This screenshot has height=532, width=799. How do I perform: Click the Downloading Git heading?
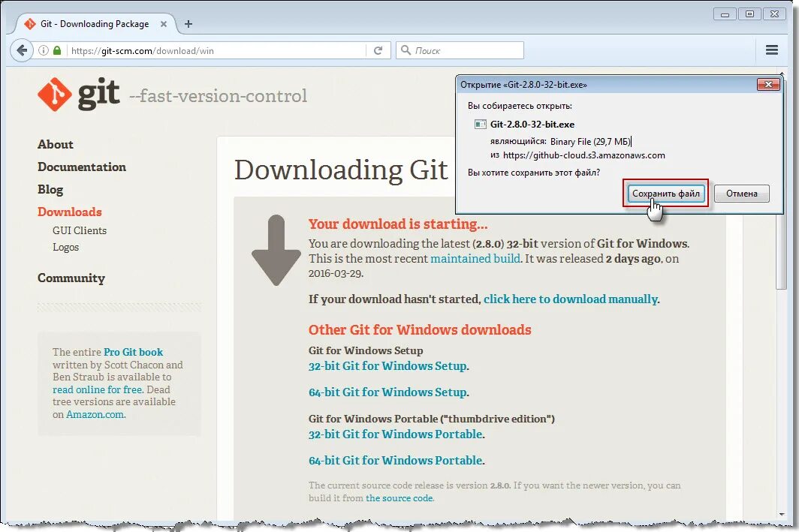coord(341,170)
